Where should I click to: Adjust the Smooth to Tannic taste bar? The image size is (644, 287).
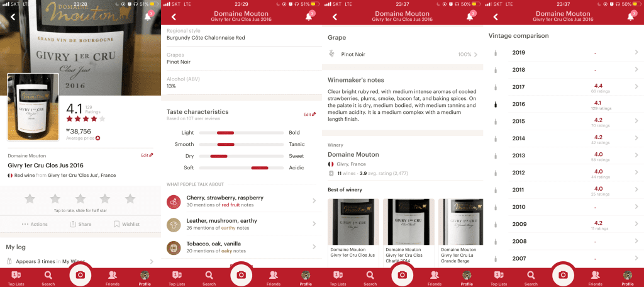tap(241, 144)
